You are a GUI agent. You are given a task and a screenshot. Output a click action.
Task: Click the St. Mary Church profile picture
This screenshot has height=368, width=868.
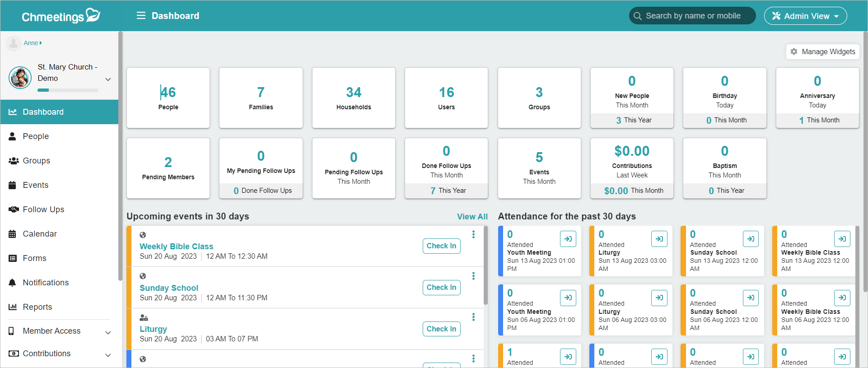(x=20, y=78)
